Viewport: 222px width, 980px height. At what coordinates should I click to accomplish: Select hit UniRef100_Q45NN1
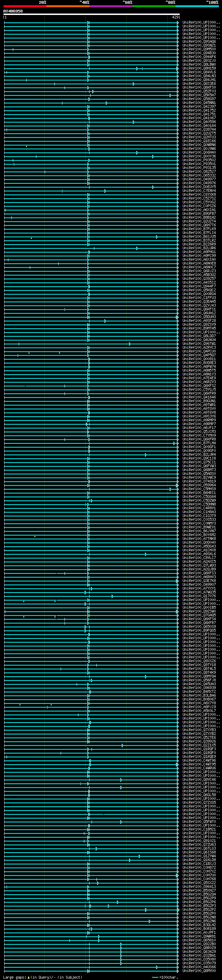coord(199,103)
